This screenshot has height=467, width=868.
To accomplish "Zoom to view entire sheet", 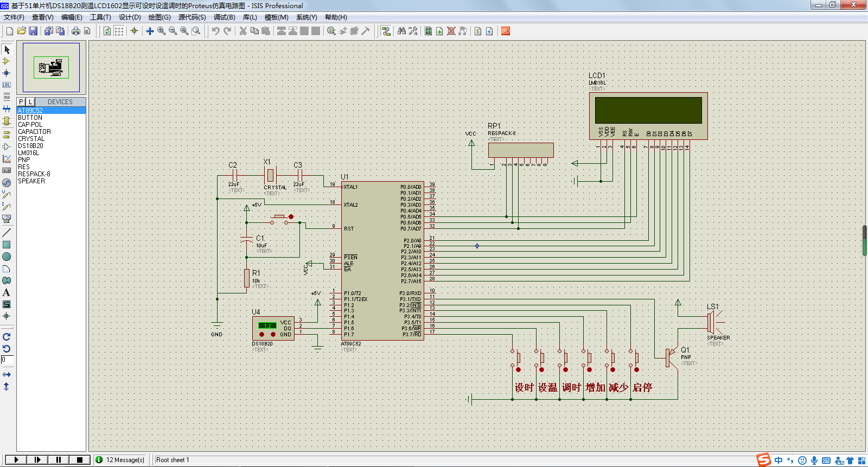I will click(184, 31).
